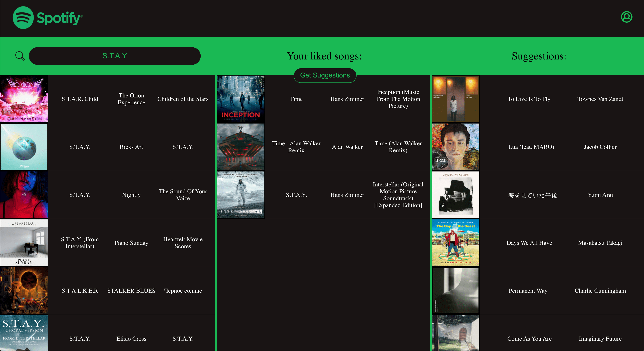644x351 pixels.
Task: Click artist Piano Sunday
Action: 131,243
